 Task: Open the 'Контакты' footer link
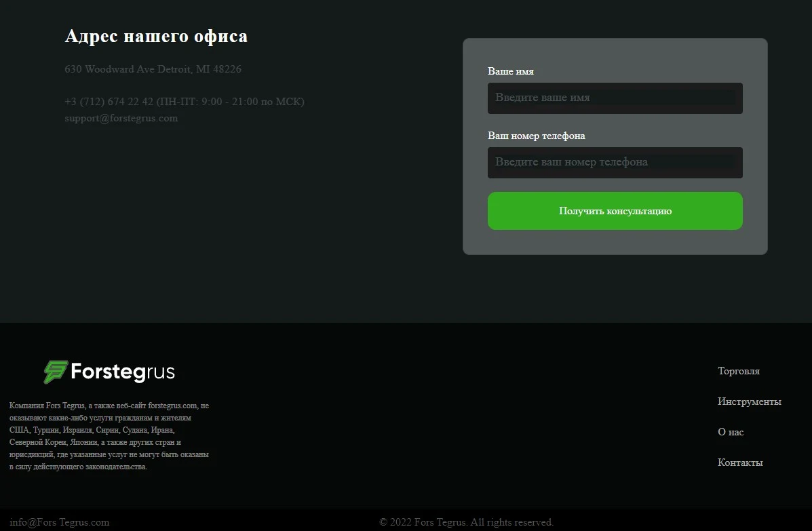[x=740, y=463]
